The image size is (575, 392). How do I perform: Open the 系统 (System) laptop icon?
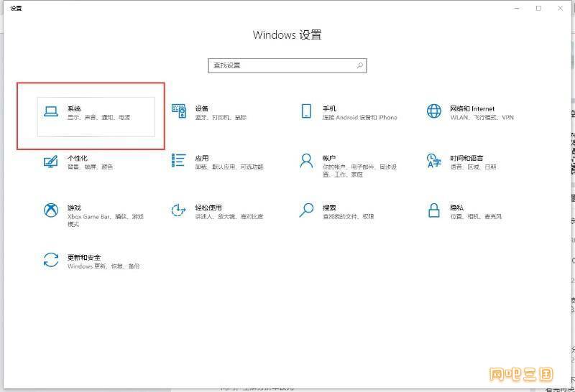point(51,111)
